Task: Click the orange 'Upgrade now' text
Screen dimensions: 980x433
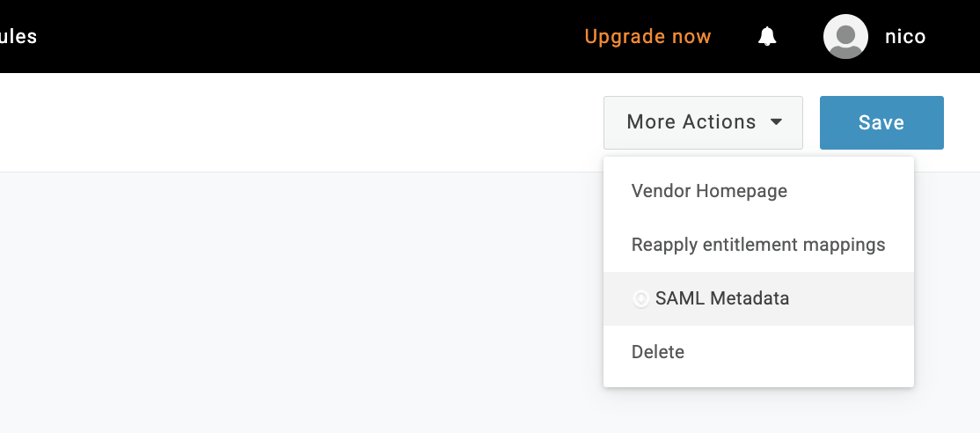Action: click(647, 36)
